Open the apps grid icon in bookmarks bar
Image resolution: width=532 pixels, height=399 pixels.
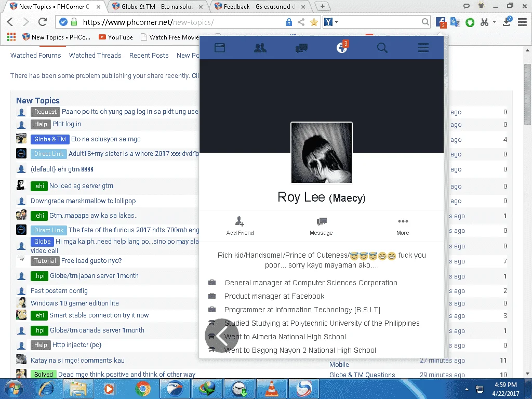11,37
